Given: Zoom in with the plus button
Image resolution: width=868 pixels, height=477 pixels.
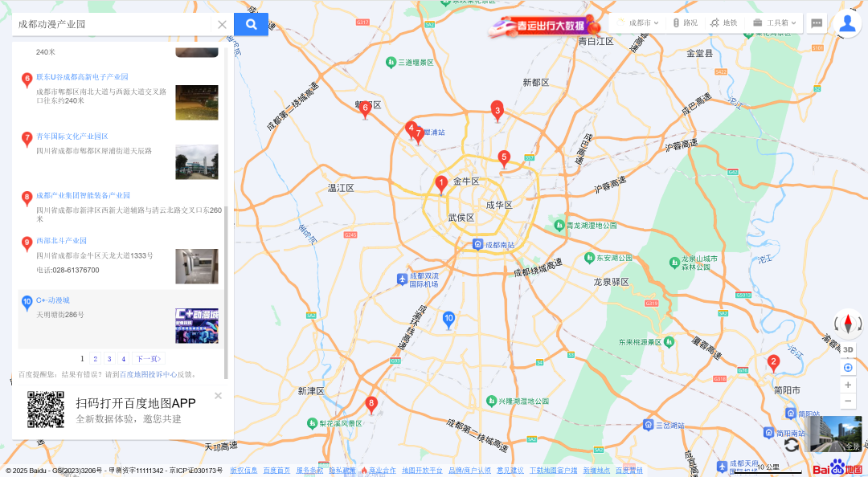Looking at the screenshot, I should pyautogui.click(x=848, y=385).
